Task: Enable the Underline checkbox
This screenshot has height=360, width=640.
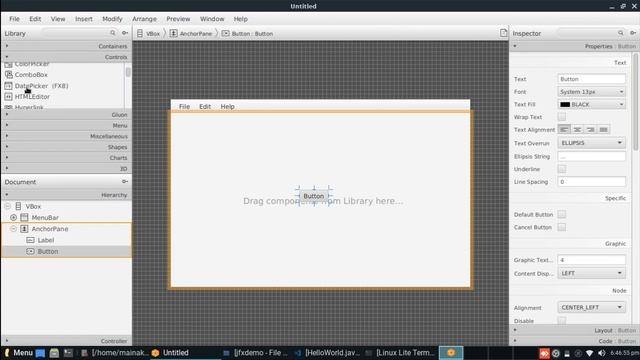Action: coord(562,169)
